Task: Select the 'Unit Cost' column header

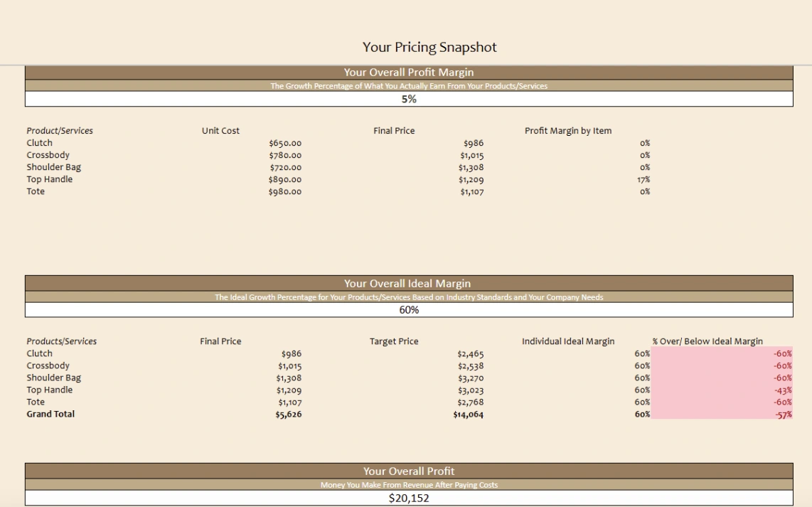Action: coord(220,131)
